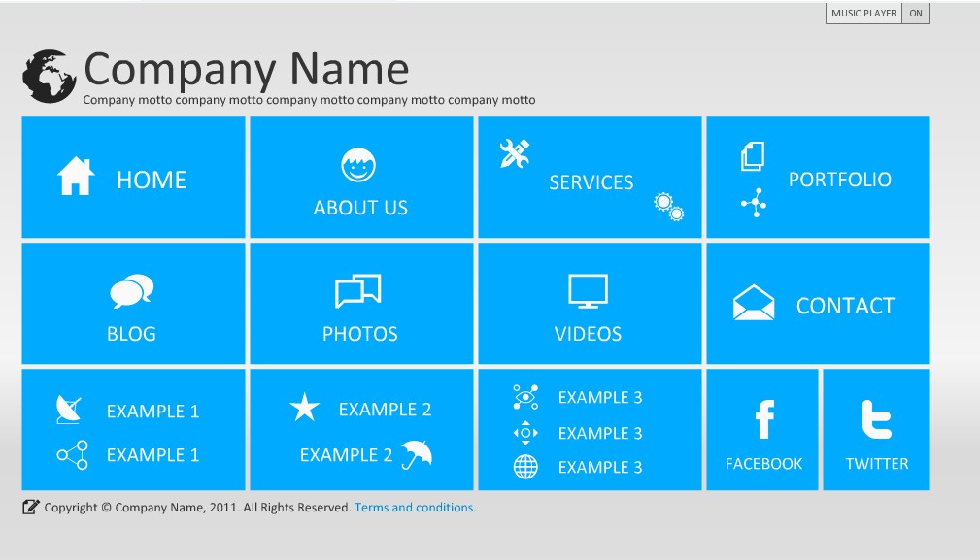The height and width of the screenshot is (560, 980).
Task: Click the gears icon in the Services tile
Action: tap(668, 206)
